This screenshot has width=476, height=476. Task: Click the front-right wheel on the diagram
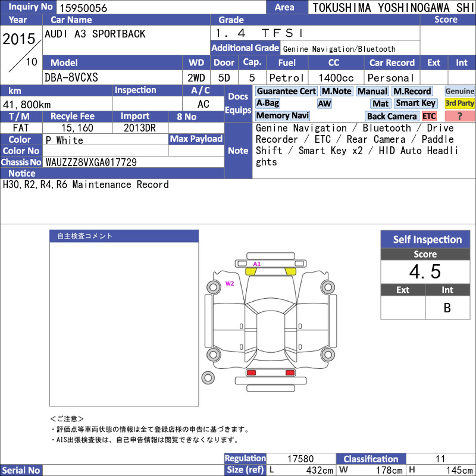[328, 287]
